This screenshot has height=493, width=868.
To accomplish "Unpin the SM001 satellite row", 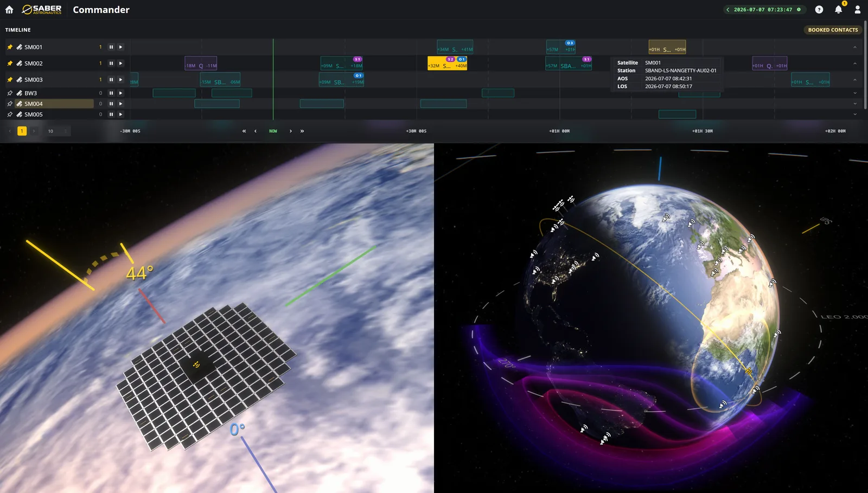I will [10, 47].
